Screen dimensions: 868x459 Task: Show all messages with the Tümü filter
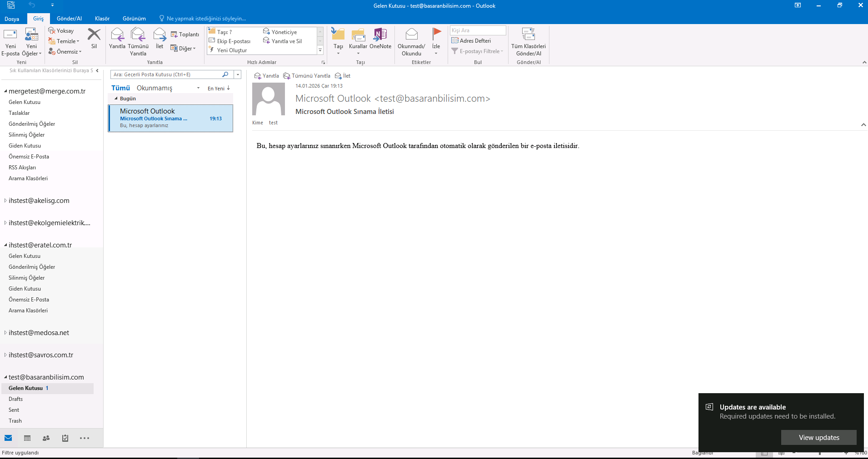pos(120,88)
